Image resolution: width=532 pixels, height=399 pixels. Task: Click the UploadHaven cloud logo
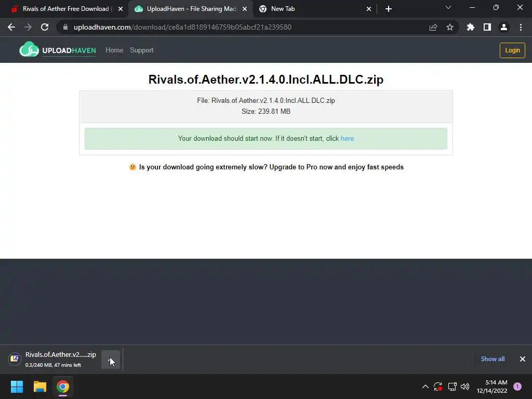[x=29, y=49]
